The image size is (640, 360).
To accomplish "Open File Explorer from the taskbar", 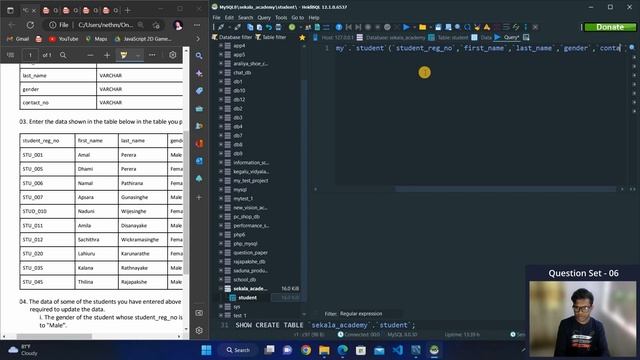I will click(324, 350).
